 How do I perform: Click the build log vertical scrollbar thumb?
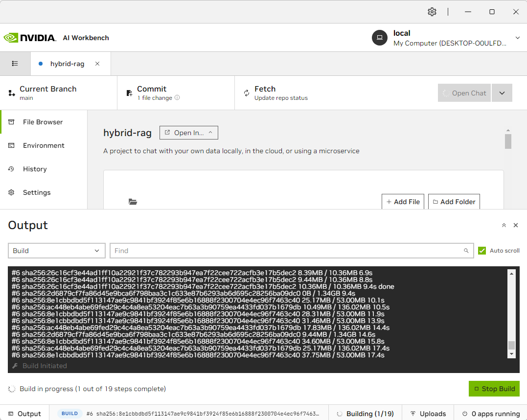pos(511,345)
